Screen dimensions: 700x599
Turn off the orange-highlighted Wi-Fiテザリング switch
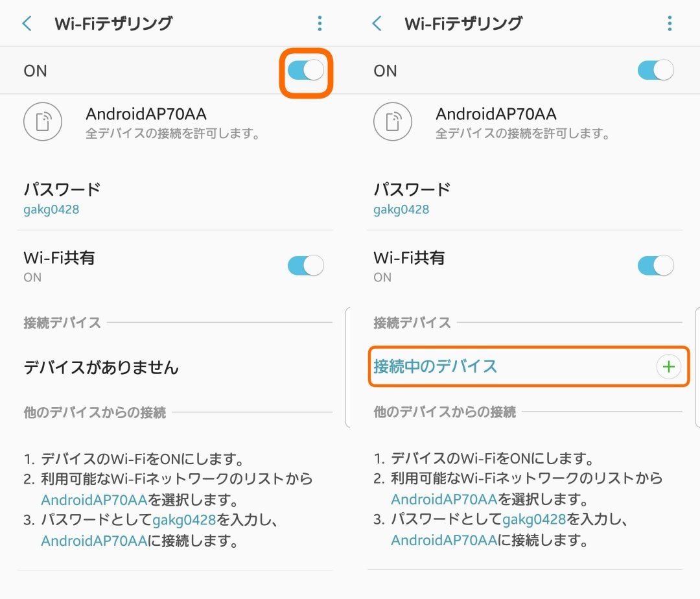coord(306,70)
